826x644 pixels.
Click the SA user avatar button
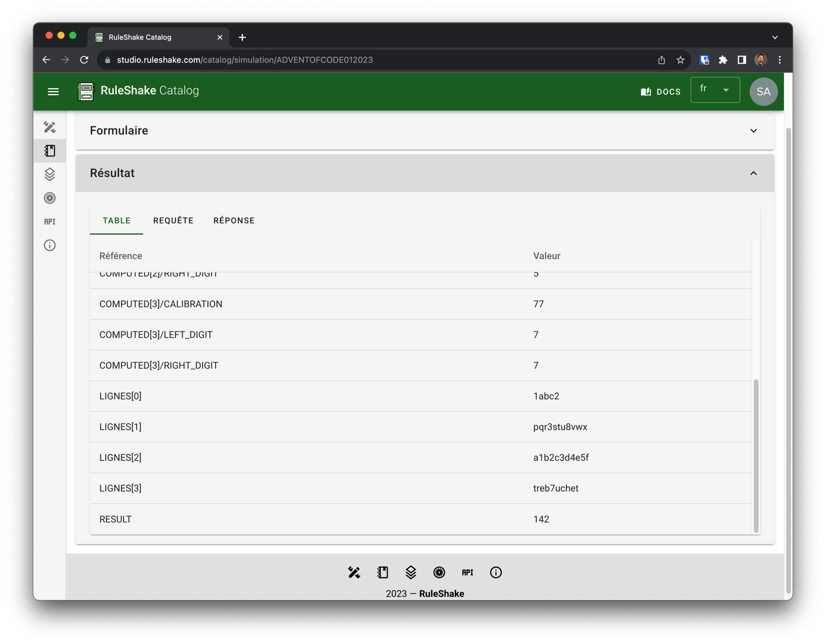click(x=763, y=92)
